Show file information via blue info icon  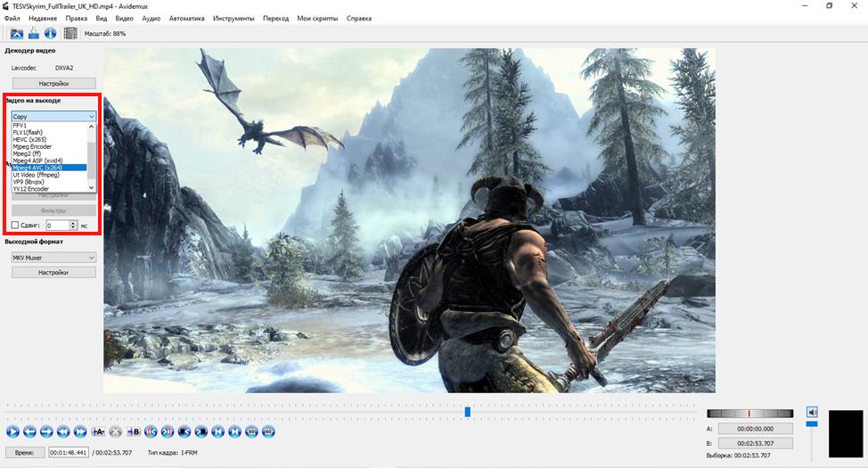(x=51, y=33)
